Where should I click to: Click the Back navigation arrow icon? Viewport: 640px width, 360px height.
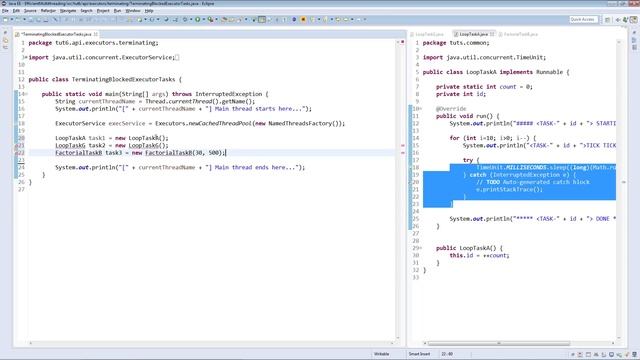tap(346, 19)
